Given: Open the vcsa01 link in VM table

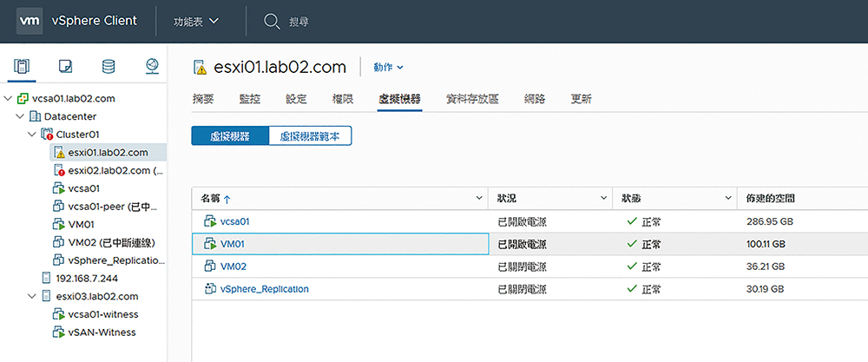Looking at the screenshot, I should point(234,221).
